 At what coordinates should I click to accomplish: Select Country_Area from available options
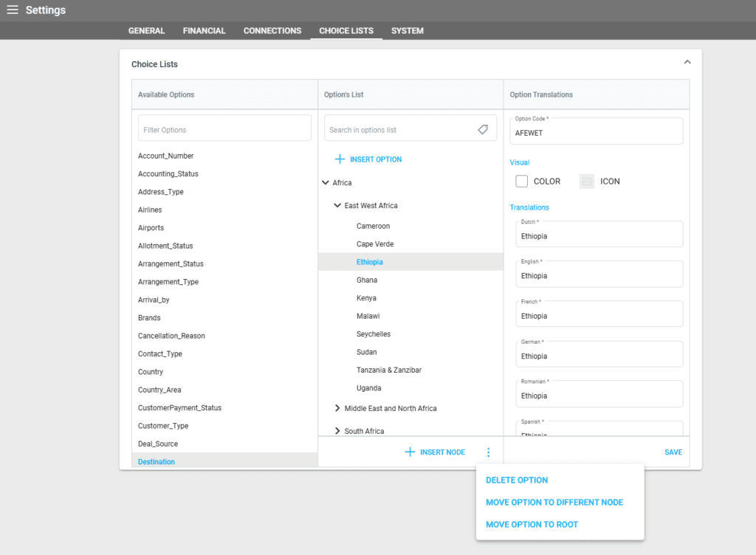159,390
